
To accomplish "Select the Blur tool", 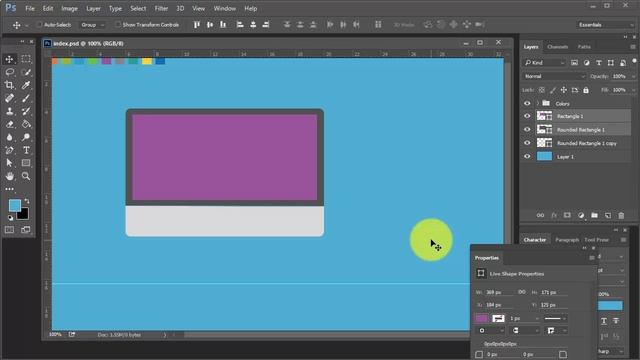I will (x=9, y=137).
